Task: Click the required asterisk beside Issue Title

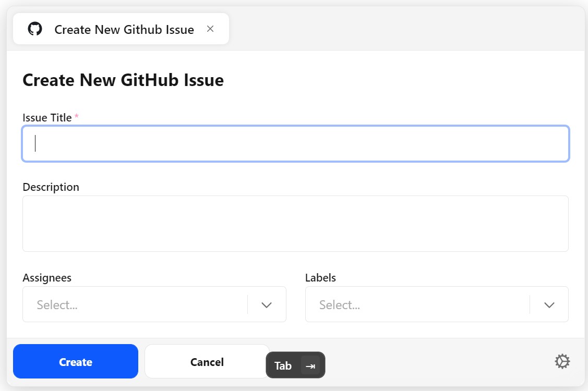Action: coord(77,117)
